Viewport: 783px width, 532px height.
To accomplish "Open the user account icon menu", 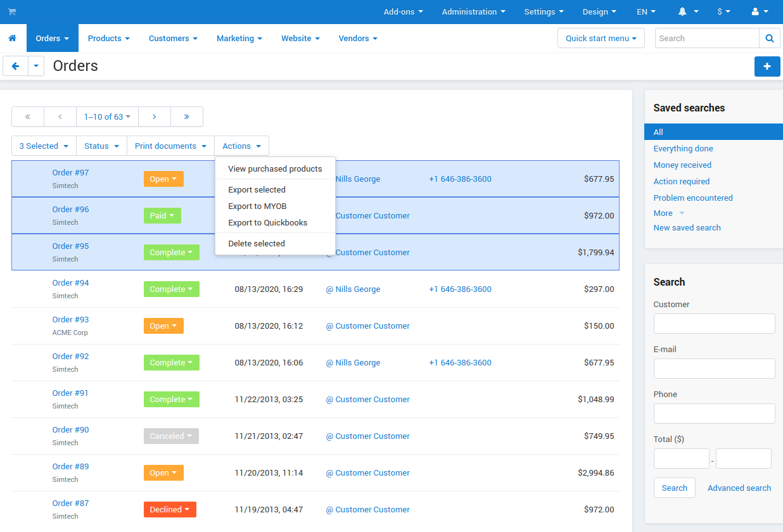I will [x=760, y=11].
